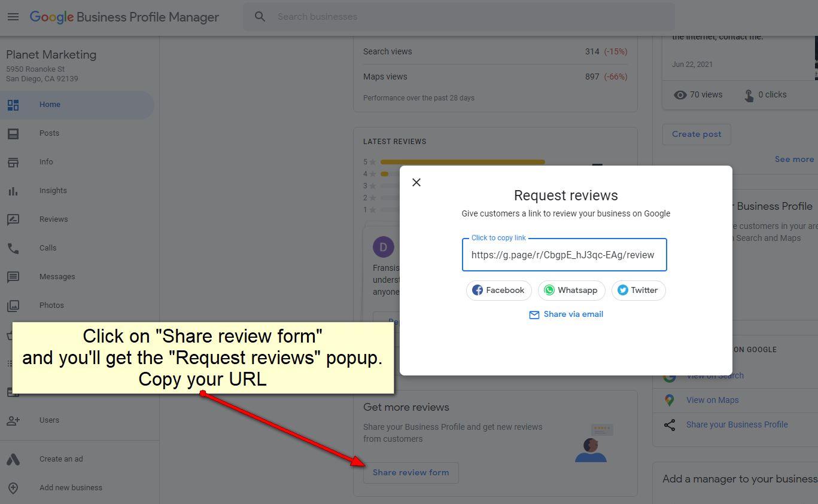Click the Add new business pin icon

pos(13,488)
